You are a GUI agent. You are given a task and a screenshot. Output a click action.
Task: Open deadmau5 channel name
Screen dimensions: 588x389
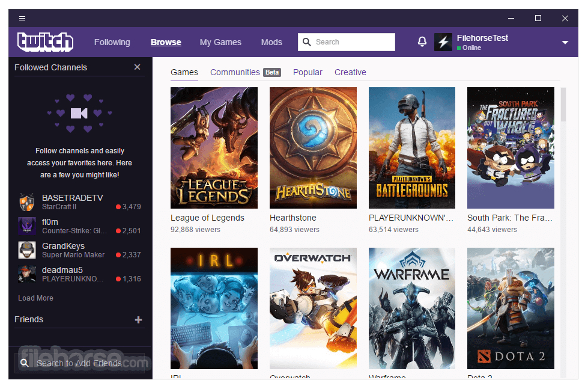tap(62, 270)
